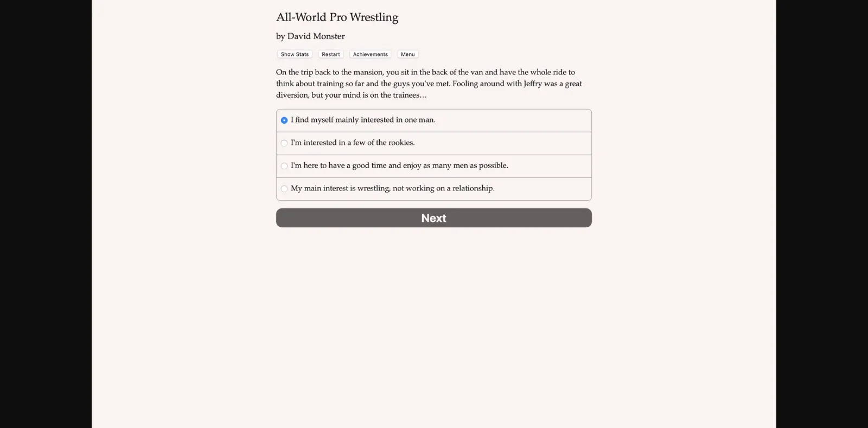
Task: Click the third choice row
Action: click(433, 166)
